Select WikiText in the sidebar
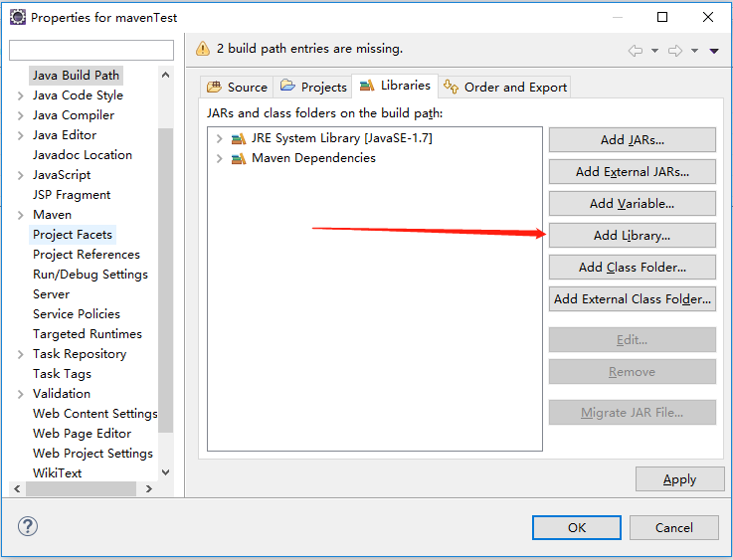733x560 pixels. click(57, 473)
